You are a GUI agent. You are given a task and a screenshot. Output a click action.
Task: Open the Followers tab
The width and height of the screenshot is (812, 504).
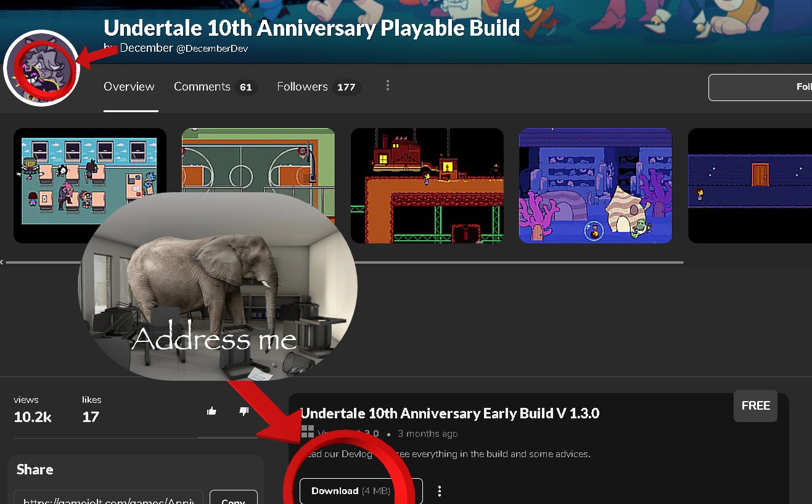[x=302, y=86]
